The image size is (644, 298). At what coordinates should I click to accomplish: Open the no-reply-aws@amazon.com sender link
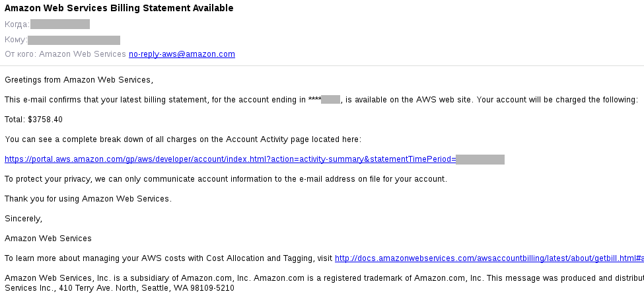(182, 54)
